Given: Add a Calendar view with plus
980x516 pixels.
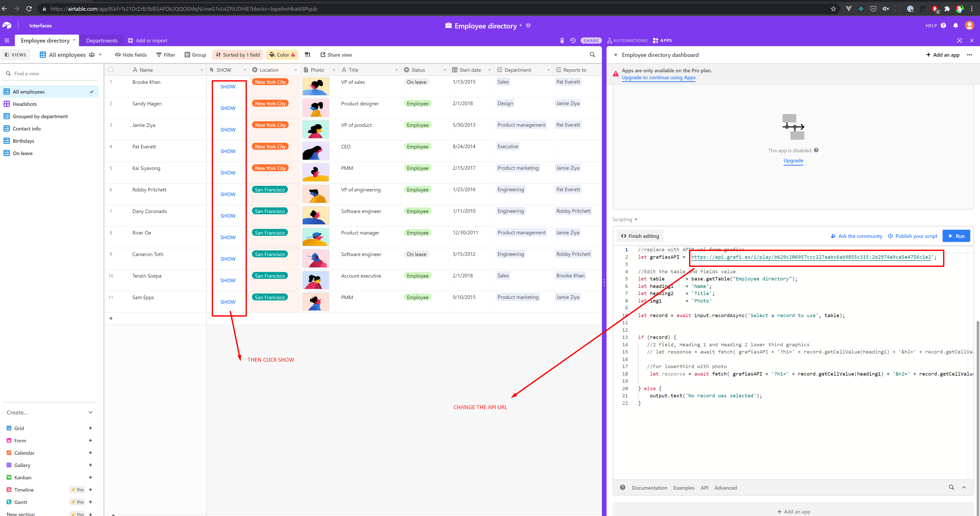Looking at the screenshot, I should pyautogui.click(x=90, y=453).
